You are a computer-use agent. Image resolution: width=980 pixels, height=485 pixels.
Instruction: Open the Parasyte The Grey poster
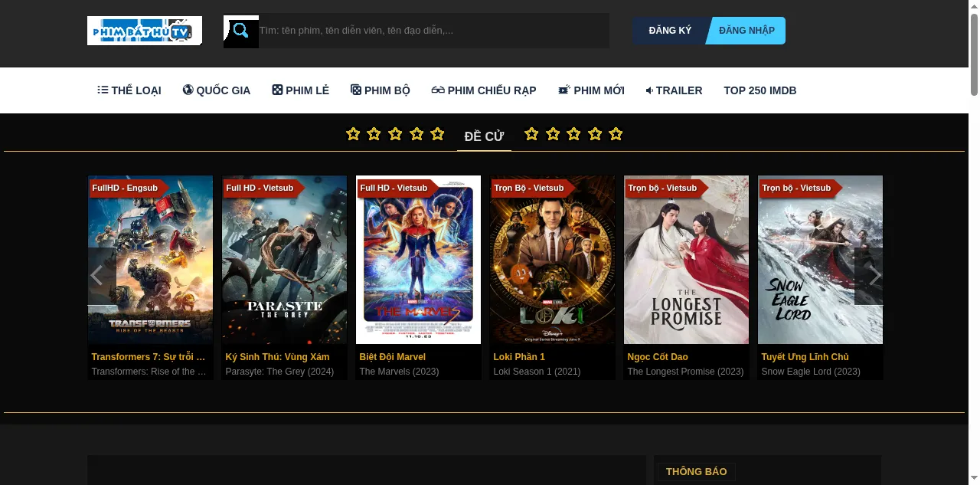[x=285, y=260]
